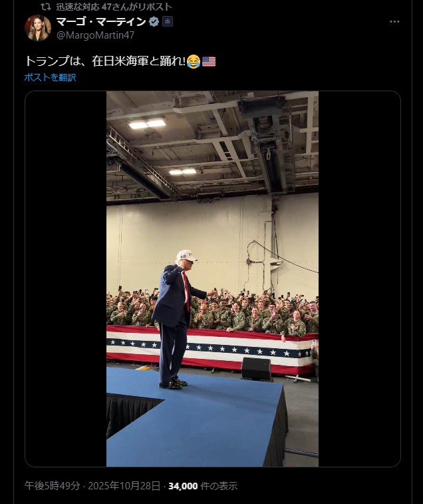Click the left black bar of video player
The height and width of the screenshot is (504, 423).
click(x=66, y=279)
